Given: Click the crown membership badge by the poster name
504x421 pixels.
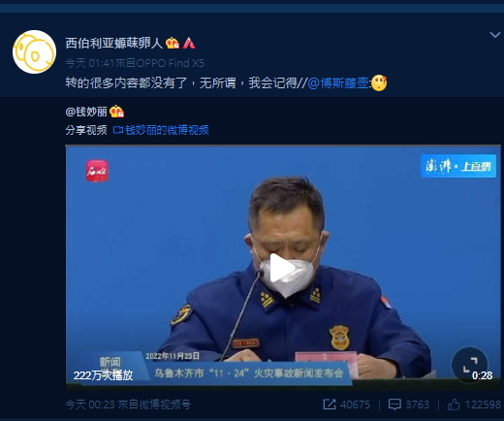Looking at the screenshot, I should [x=173, y=43].
